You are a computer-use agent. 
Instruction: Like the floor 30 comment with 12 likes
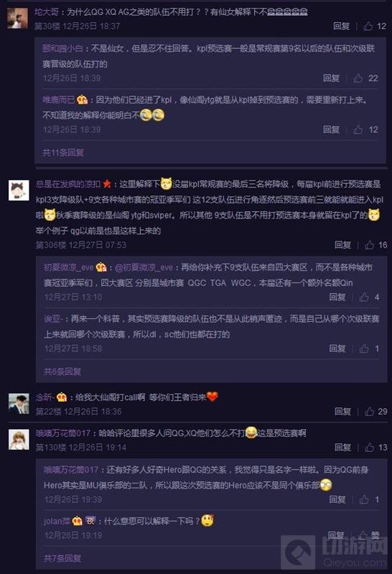point(368,26)
